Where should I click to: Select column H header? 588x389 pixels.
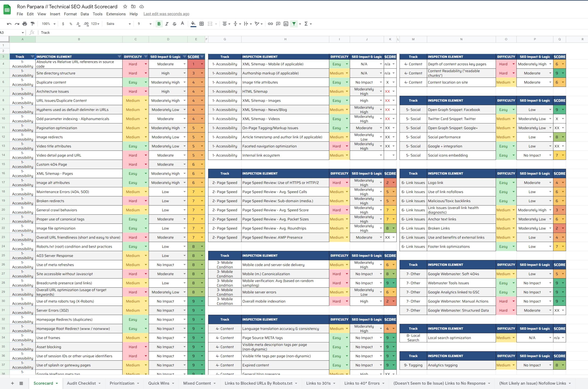pos(285,39)
